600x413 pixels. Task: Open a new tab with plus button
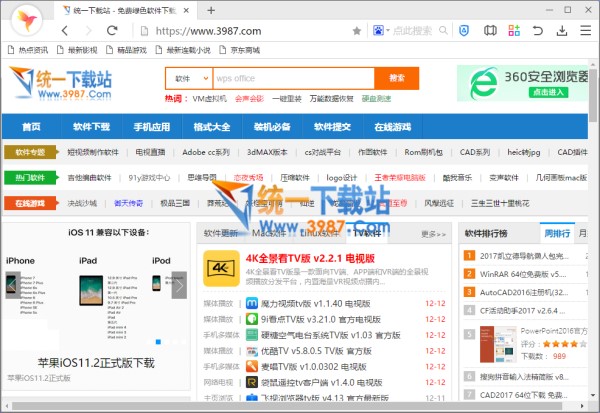pos(211,9)
